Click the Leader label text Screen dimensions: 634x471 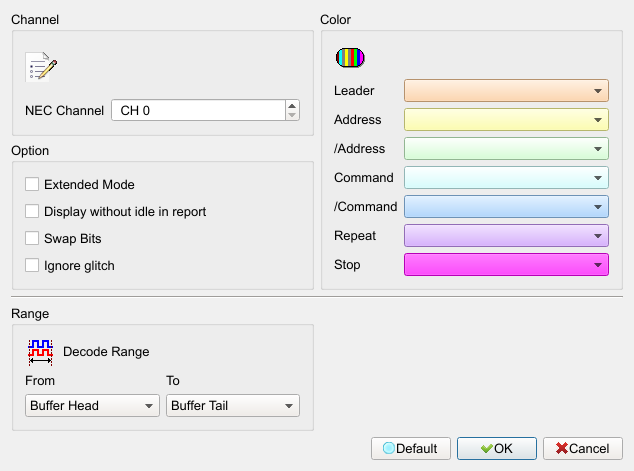[354, 91]
